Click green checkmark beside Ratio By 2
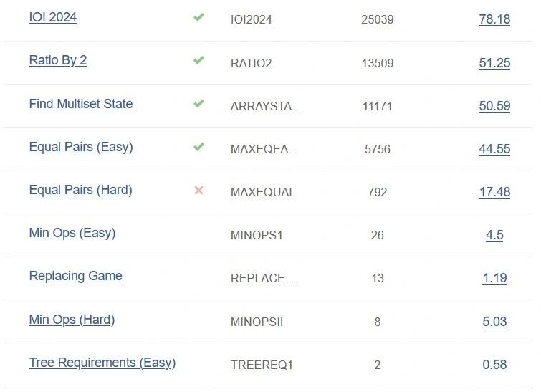The height and width of the screenshot is (392, 541). coord(198,60)
